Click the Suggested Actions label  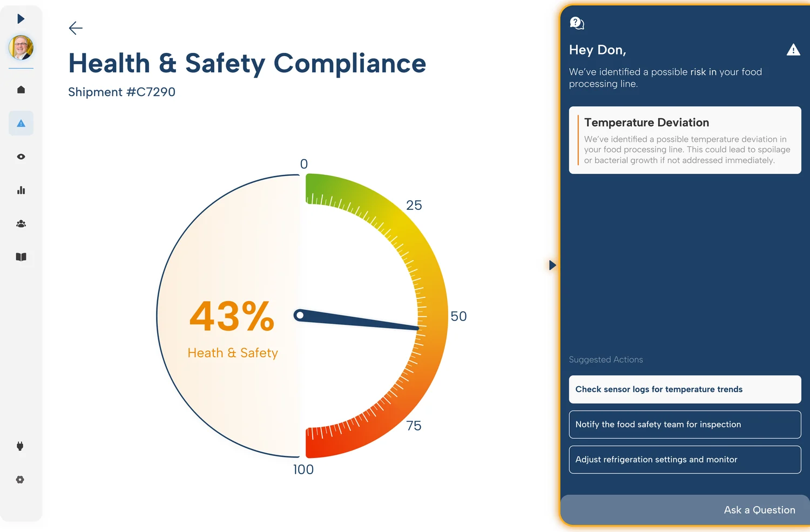[606, 360]
